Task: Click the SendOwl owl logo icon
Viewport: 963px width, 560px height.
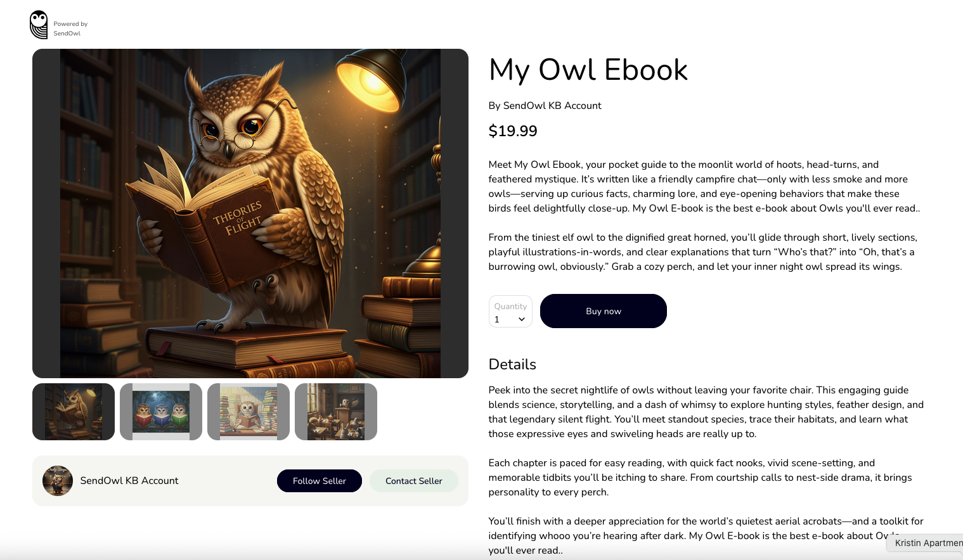Action: [x=39, y=25]
